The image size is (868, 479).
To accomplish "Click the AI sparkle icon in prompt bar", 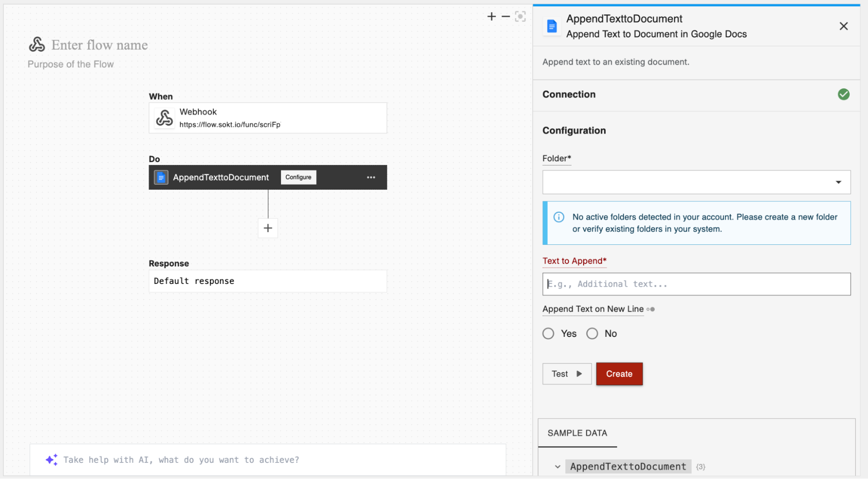I will click(x=51, y=459).
